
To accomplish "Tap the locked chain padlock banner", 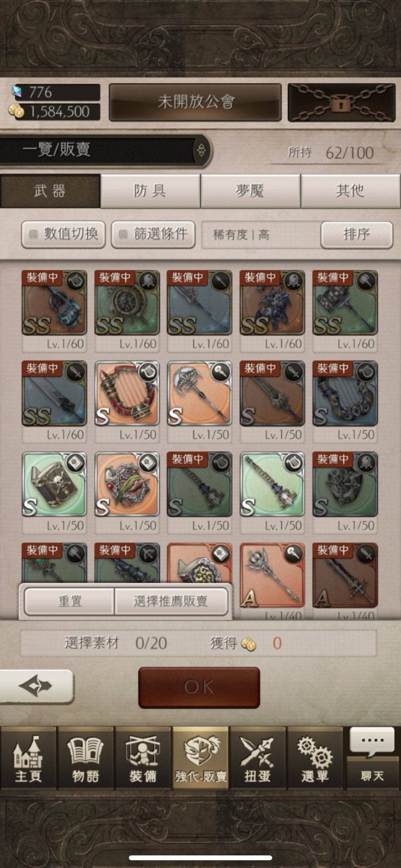I will coord(341,103).
